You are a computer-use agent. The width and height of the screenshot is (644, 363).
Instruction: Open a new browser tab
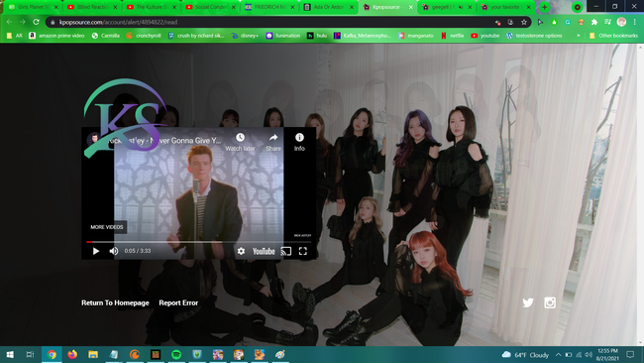pos(545,7)
